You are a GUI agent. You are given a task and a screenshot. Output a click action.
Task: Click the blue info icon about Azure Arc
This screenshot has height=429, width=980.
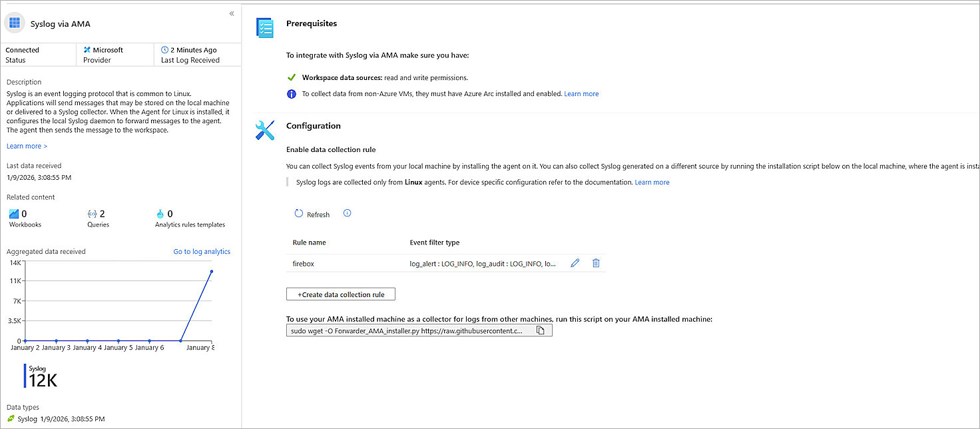click(291, 94)
